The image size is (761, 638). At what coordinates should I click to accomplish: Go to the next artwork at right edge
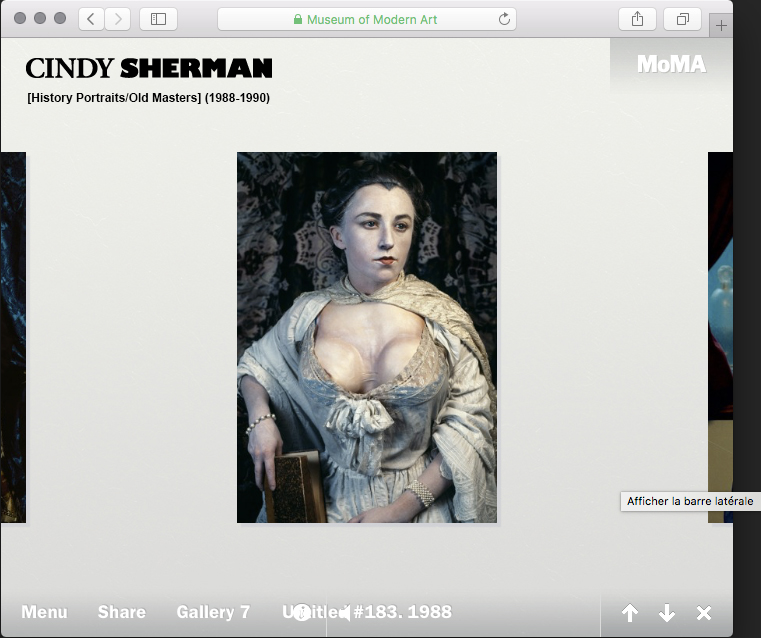[720, 337]
